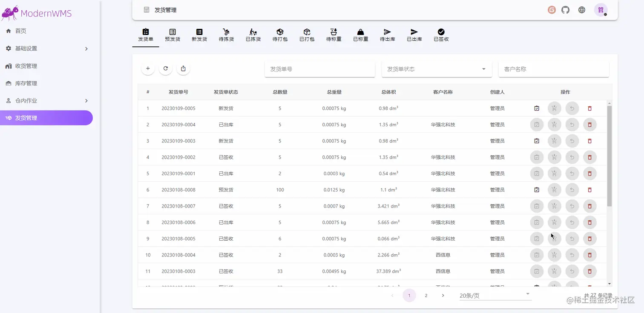Image resolution: width=644 pixels, height=313 pixels.
Task: Open 库存管理 in the sidebar
Action: [x=46, y=83]
